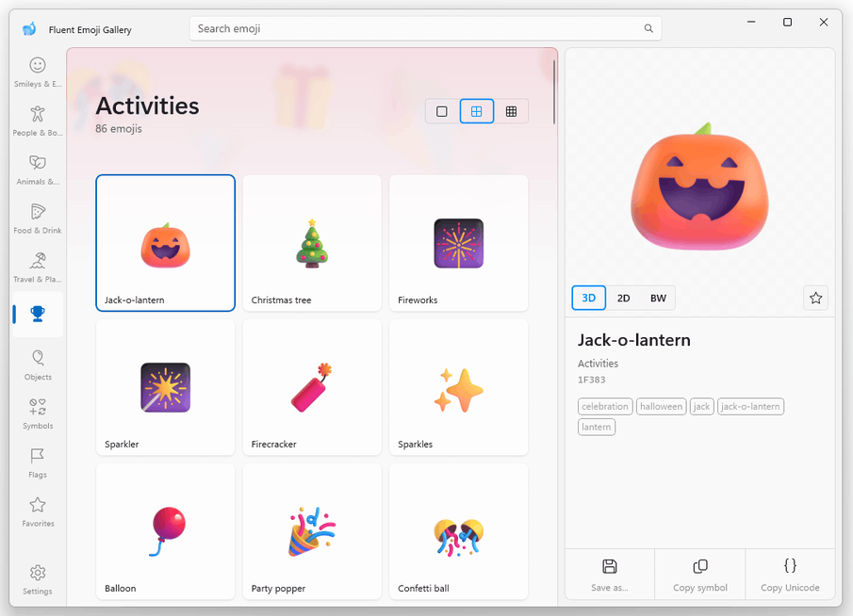Viewport: 853px width, 616px height.
Task: Open Symbols category
Action: coord(38,414)
